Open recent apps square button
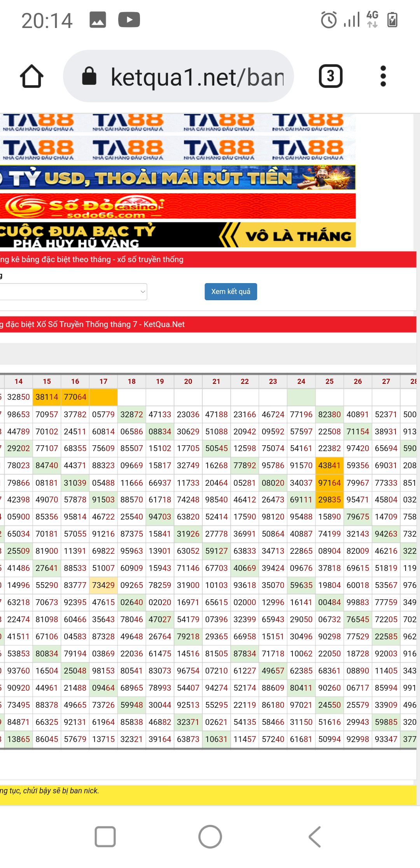The height and width of the screenshot is (868, 420). point(105,836)
